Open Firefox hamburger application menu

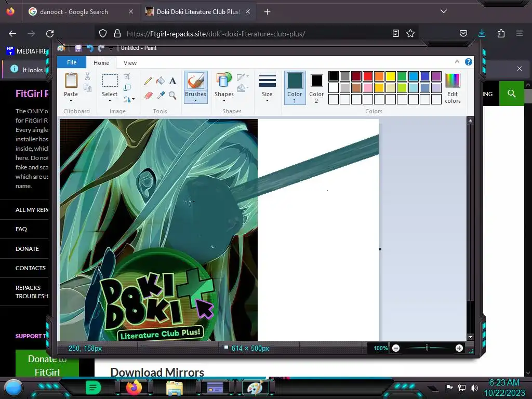(520, 33)
